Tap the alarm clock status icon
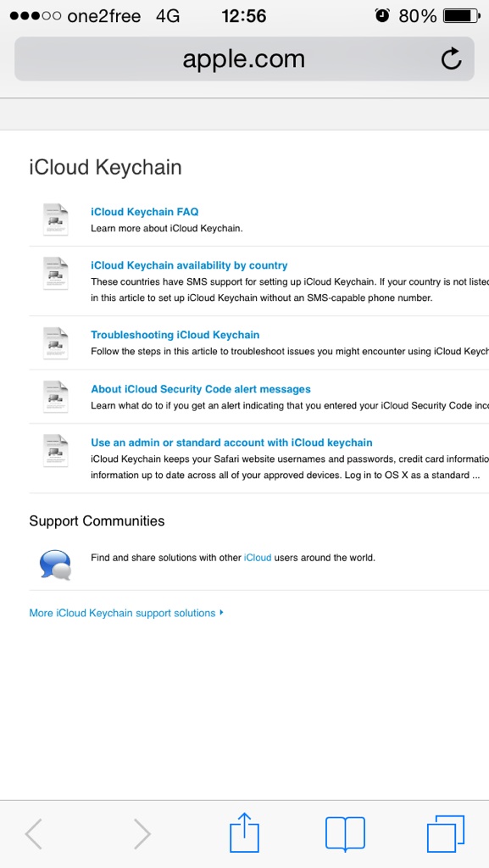Screen dimensions: 489x868 (382, 15)
